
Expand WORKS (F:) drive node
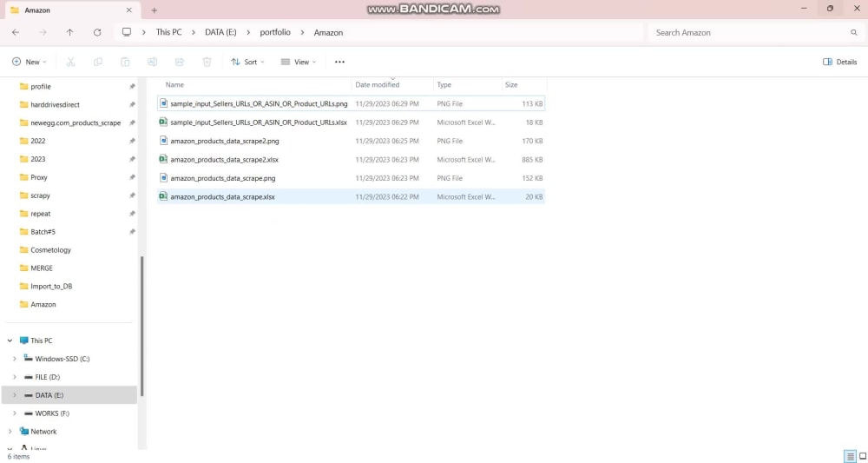click(15, 413)
